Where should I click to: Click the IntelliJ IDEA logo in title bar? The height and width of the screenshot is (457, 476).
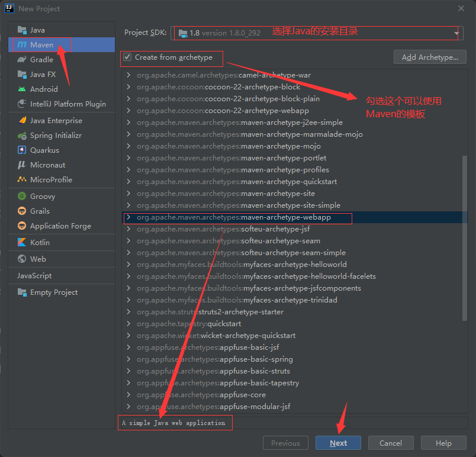click(9, 8)
